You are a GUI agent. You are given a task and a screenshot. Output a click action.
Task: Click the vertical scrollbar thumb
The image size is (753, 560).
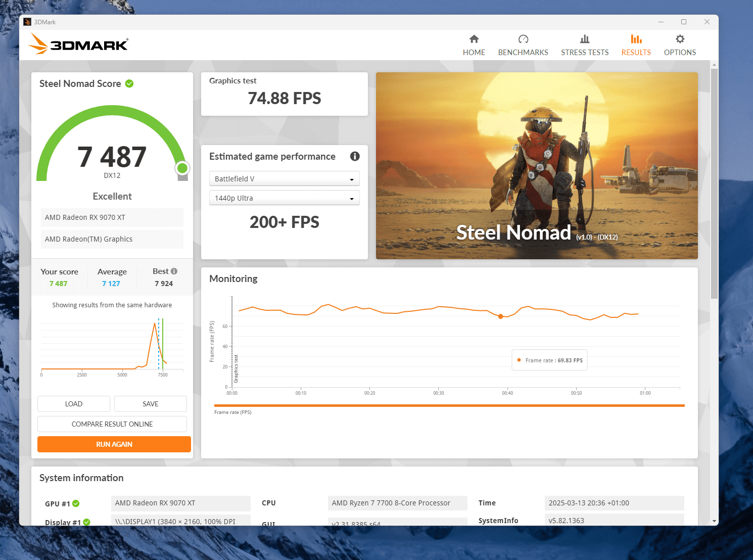714,183
